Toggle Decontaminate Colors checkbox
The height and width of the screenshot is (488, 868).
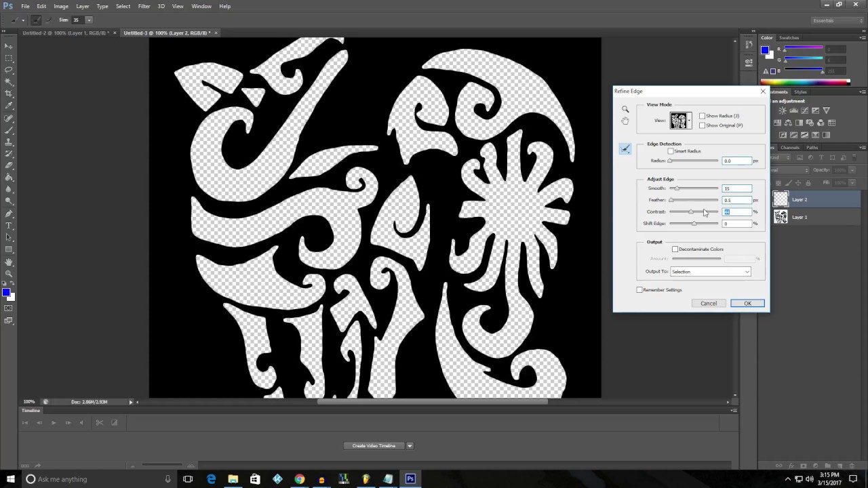click(x=675, y=249)
